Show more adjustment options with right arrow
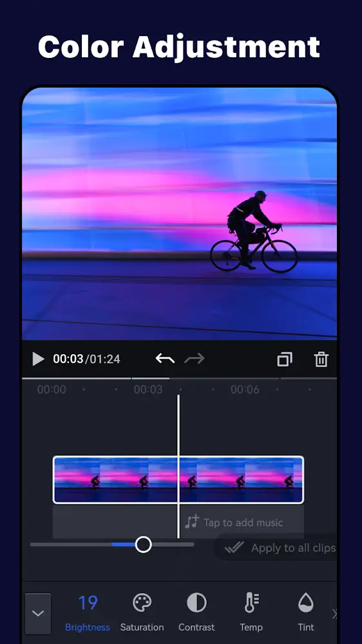 (334, 614)
